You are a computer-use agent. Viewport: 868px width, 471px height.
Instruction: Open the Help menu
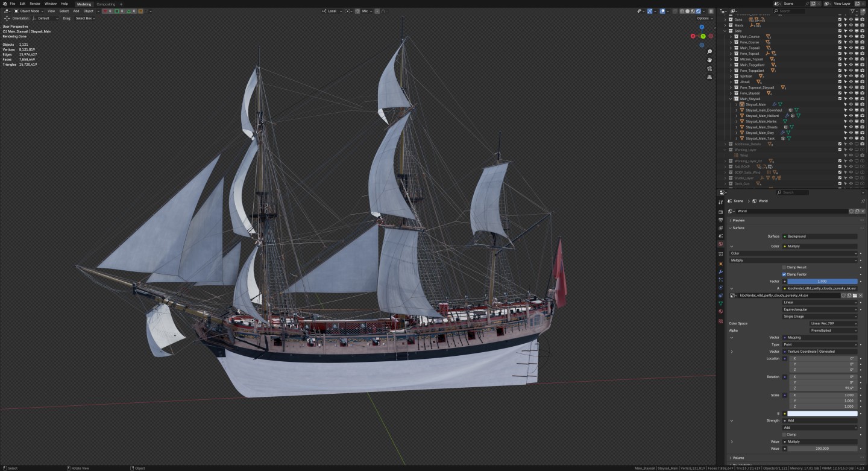click(x=64, y=4)
